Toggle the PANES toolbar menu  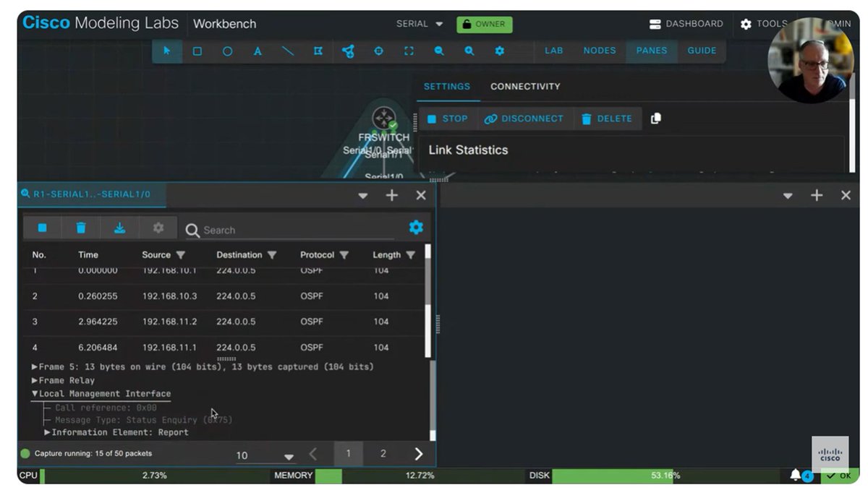pos(652,51)
